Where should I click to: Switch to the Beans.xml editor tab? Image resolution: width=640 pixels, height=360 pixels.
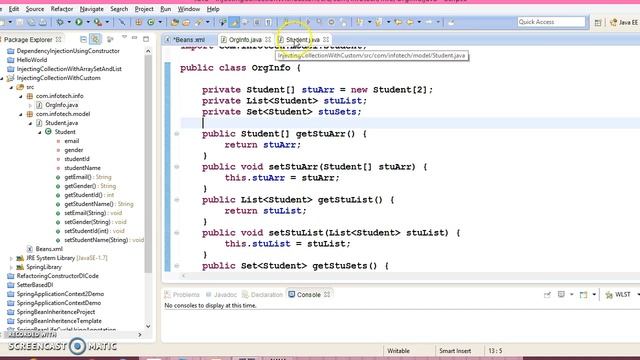(x=189, y=40)
